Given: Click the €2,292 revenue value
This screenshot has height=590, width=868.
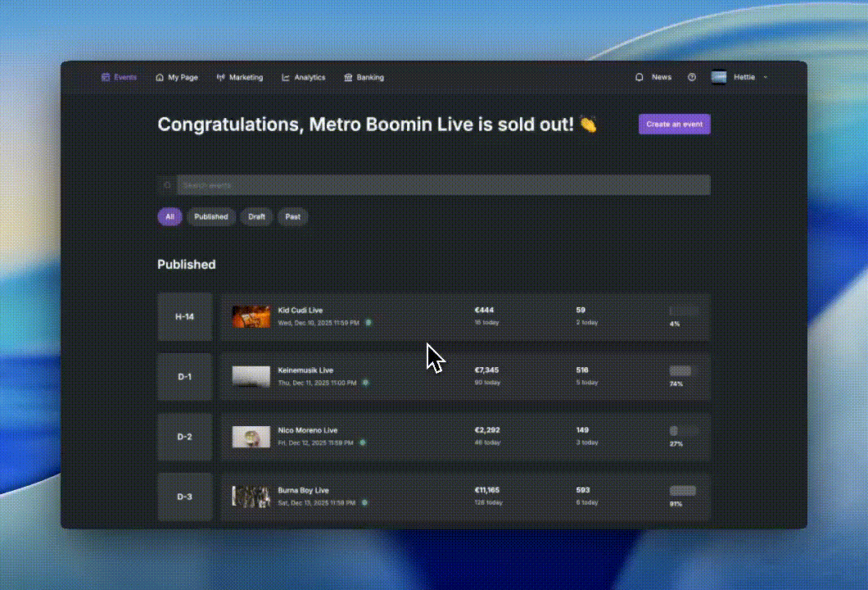Looking at the screenshot, I should point(487,430).
